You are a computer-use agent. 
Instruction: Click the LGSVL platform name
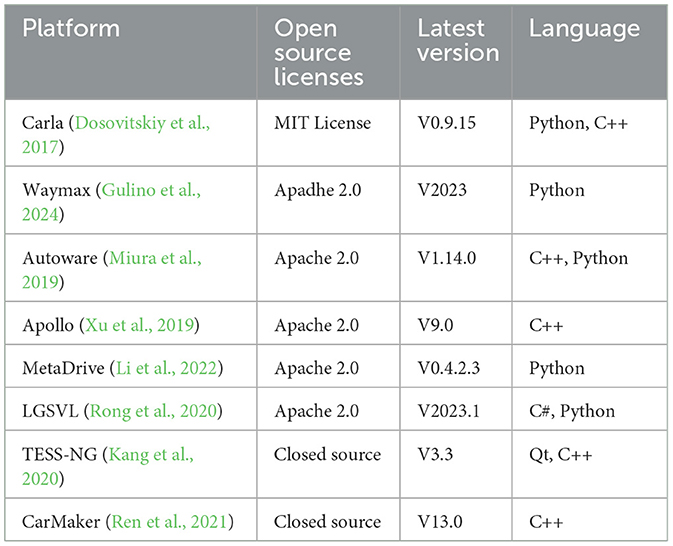(x=50, y=411)
